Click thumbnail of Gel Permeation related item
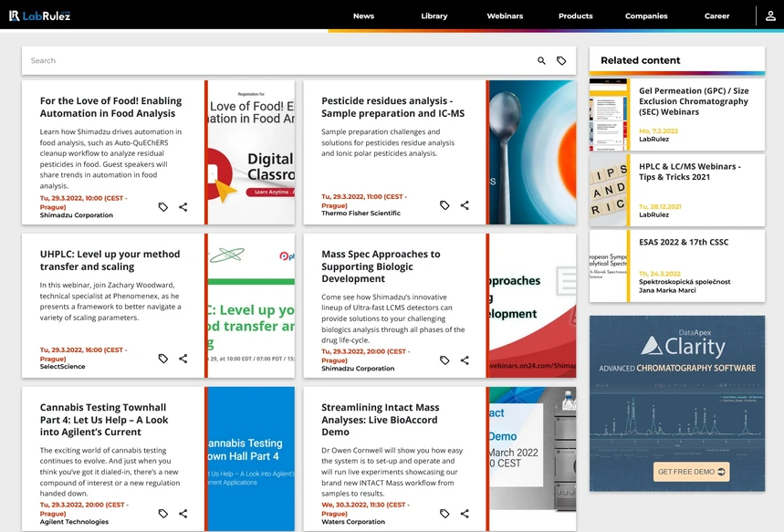Viewport: 784px width, 532px height. click(x=608, y=114)
